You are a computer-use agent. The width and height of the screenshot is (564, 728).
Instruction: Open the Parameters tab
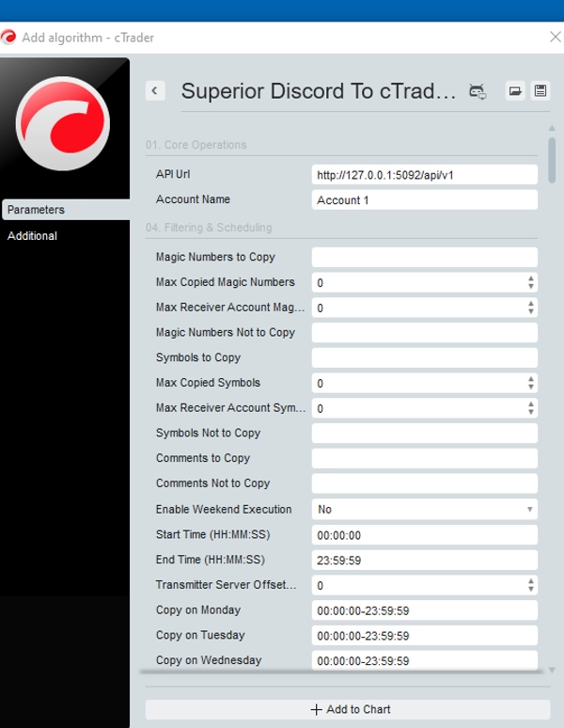(66, 210)
